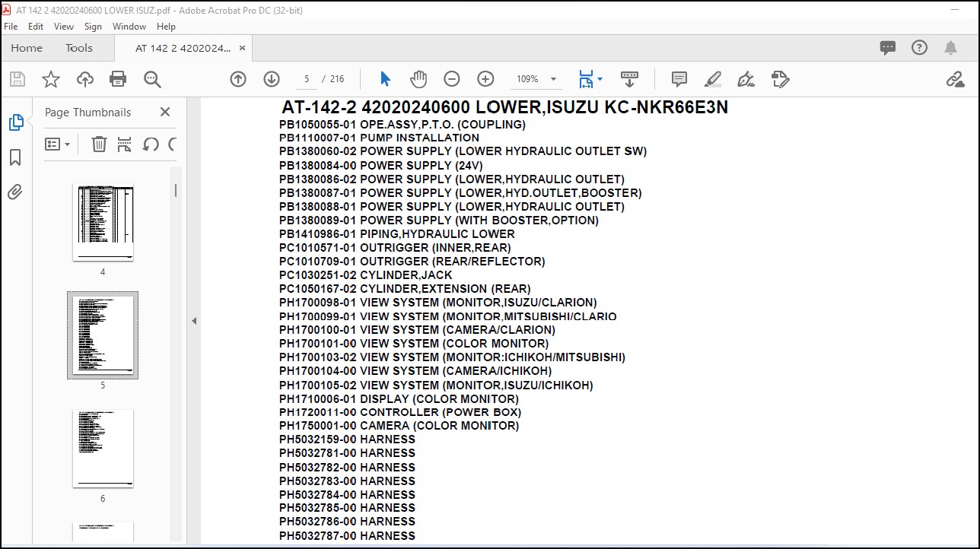This screenshot has width=980, height=549.
Task: Click the Save file icon
Action: [x=17, y=79]
